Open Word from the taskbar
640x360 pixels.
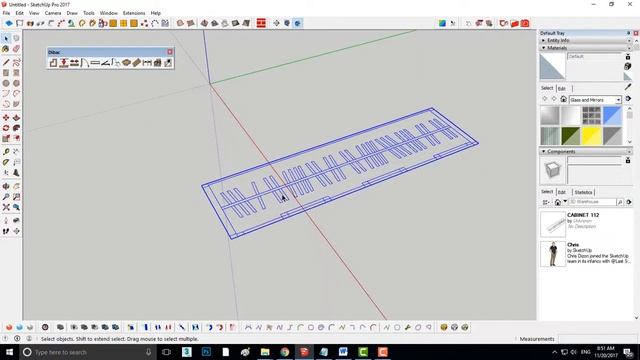tap(343, 352)
